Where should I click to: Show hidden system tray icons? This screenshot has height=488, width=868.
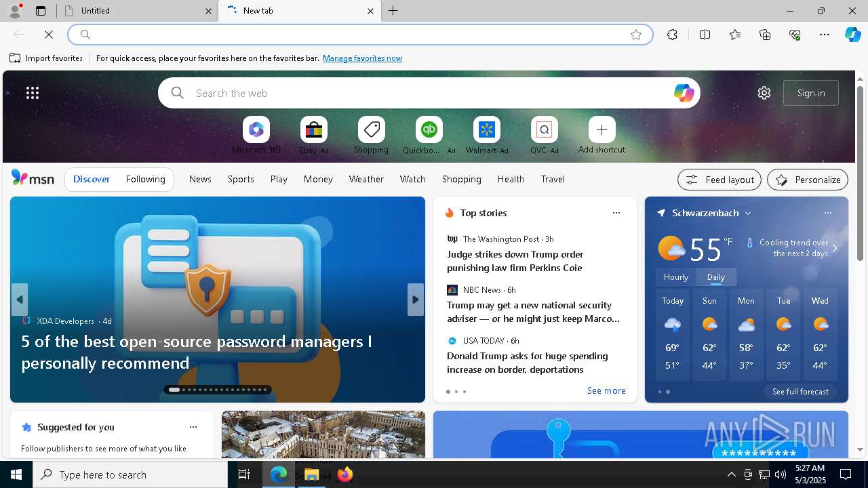click(x=731, y=474)
